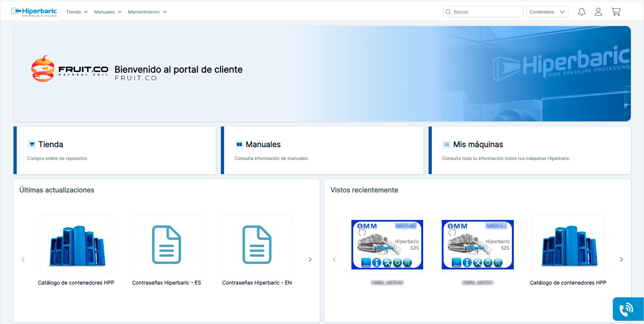Open the Contenidos search filter dropdown
Viewport: 644px width, 324px height.
point(547,12)
